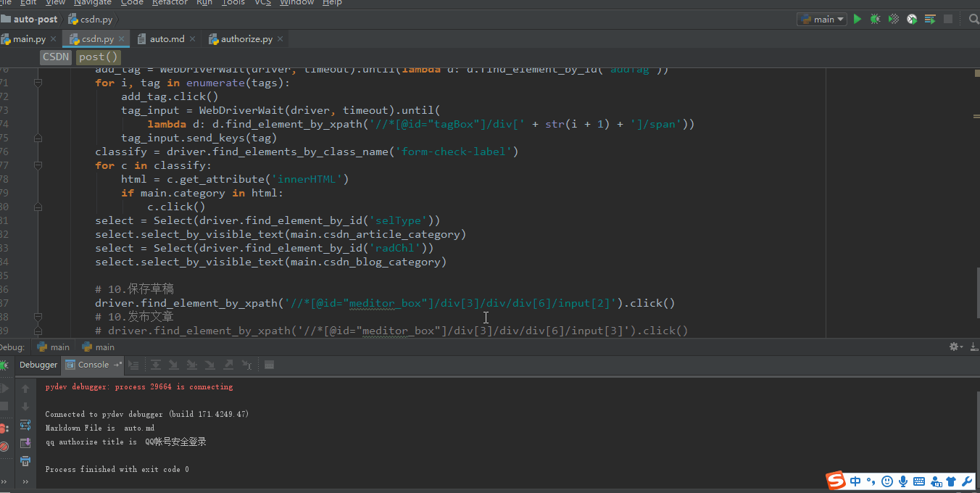Viewport: 980px width, 493px height.
Task: Open Sogou wrench toolbox
Action: (966, 481)
